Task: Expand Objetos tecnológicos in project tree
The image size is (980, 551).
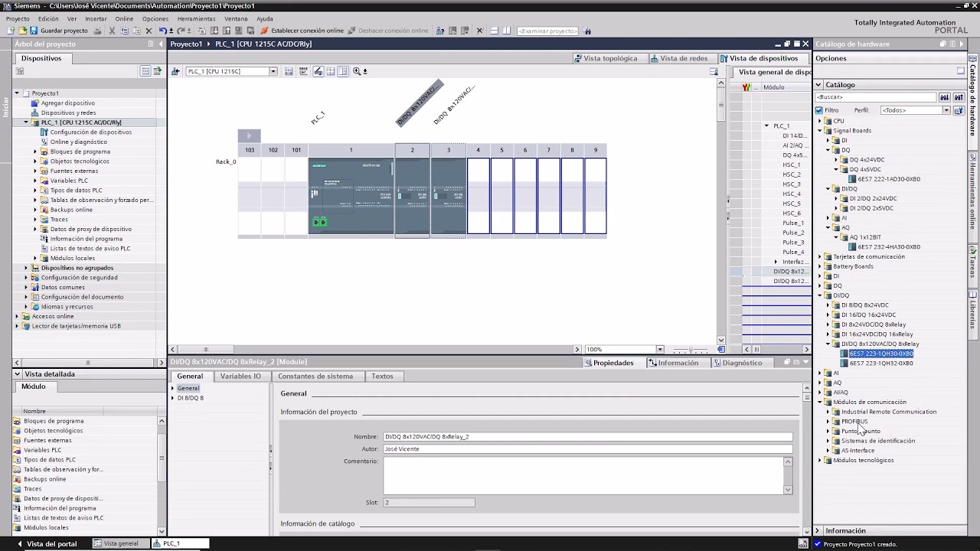Action: point(35,161)
